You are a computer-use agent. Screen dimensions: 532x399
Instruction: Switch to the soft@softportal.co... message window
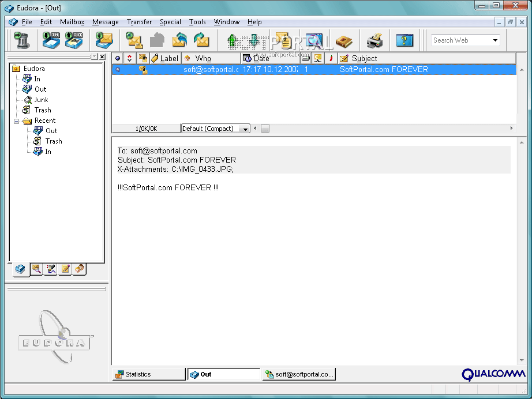click(x=299, y=374)
